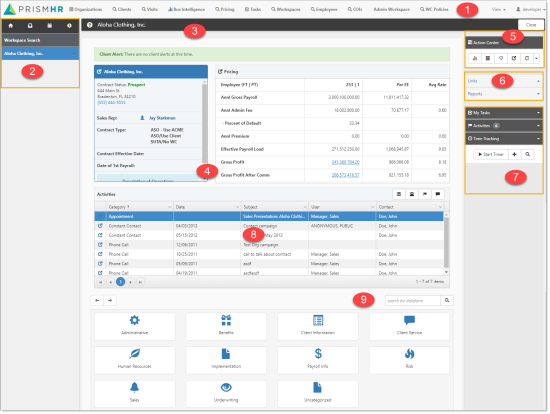Open the Employees menu item
The height and width of the screenshot is (414, 550).
click(324, 9)
